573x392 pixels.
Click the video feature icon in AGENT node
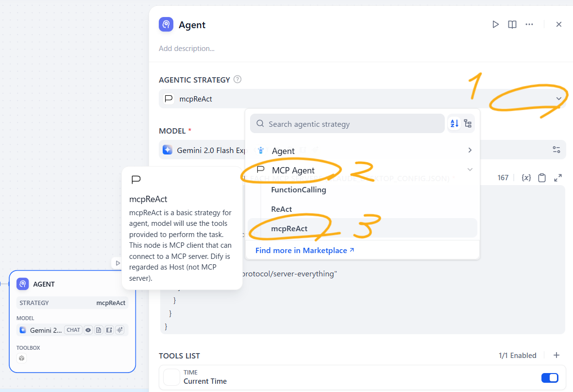[109, 330]
